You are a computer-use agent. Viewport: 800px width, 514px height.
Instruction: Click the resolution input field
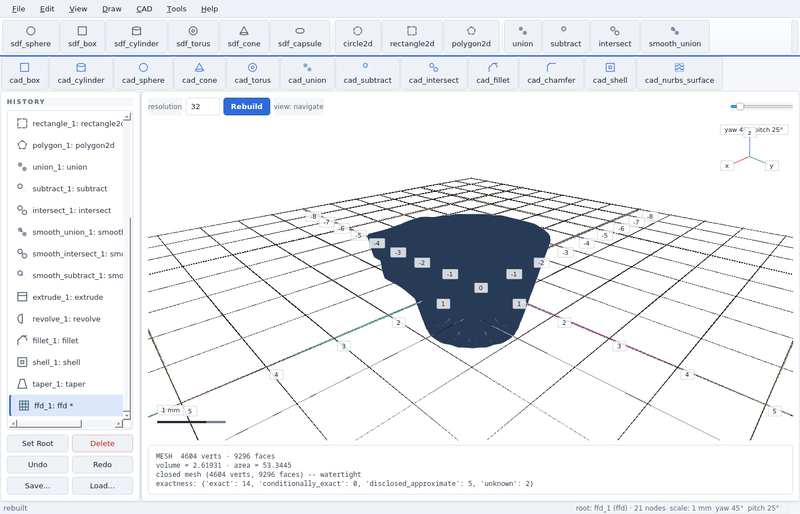click(x=203, y=106)
